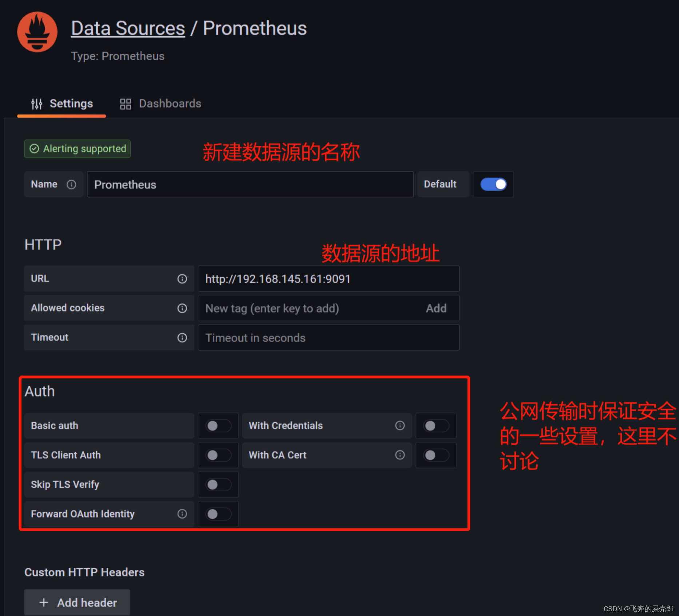This screenshot has width=679, height=616.
Task: Click the With CA Cert info icon
Action: pyautogui.click(x=400, y=455)
